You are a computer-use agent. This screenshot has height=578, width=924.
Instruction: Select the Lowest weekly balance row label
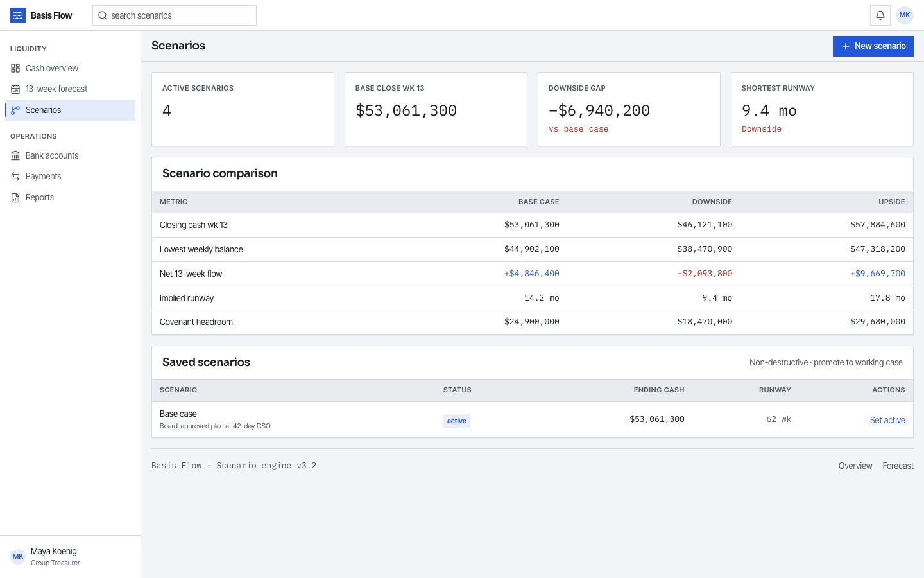point(201,249)
